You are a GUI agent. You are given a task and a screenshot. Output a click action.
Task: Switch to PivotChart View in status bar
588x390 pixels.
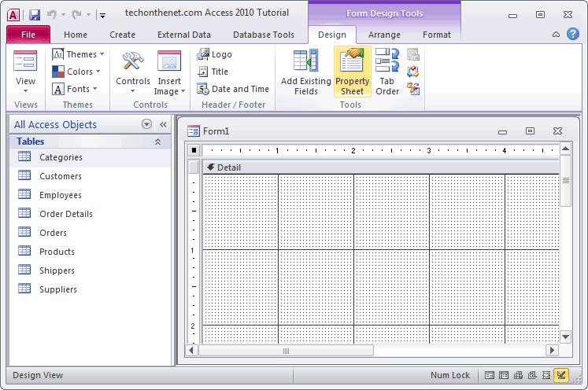tap(532, 375)
